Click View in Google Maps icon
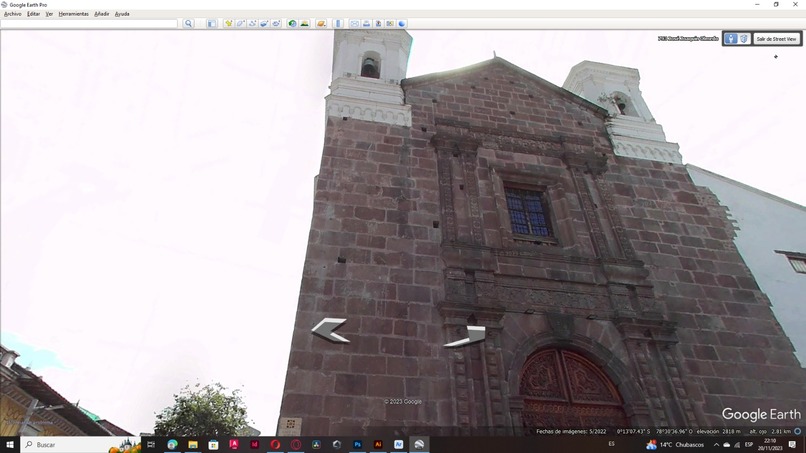The width and height of the screenshot is (806, 453). (390, 24)
